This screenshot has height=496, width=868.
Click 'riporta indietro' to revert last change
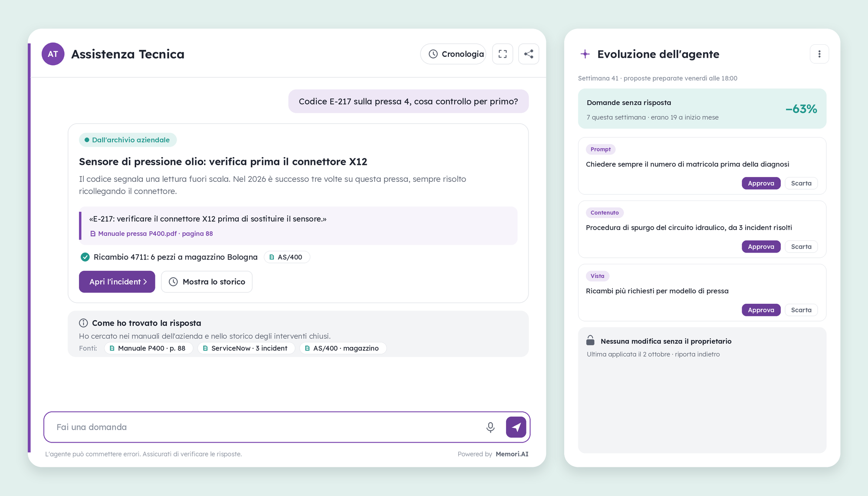697,354
